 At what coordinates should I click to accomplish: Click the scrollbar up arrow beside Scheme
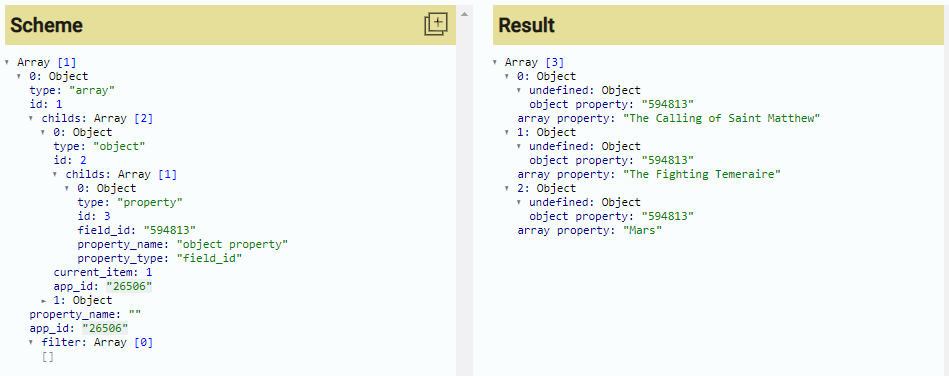464,13
